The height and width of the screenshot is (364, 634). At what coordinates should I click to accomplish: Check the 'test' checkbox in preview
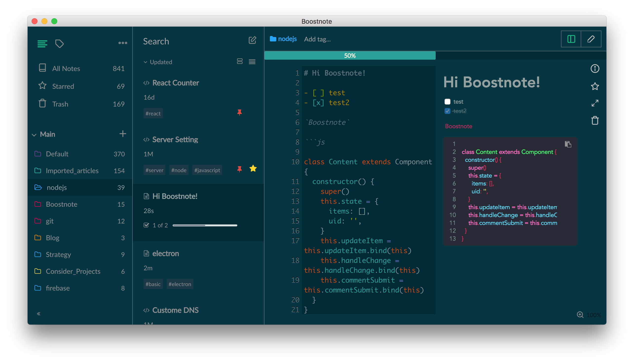click(x=447, y=102)
